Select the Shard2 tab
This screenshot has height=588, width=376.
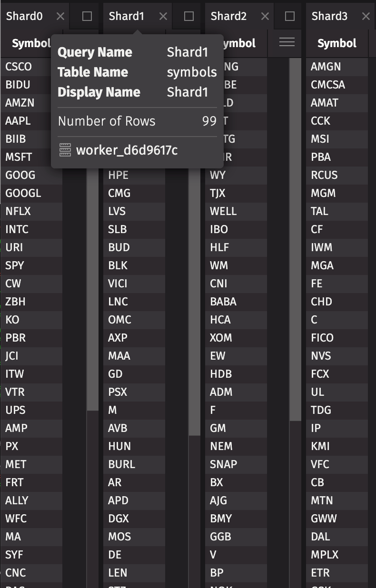point(229,16)
